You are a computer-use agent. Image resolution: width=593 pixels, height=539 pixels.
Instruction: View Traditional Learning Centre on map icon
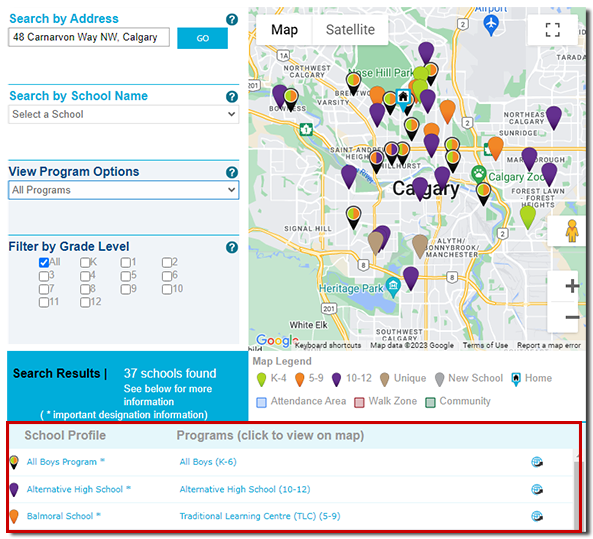click(537, 516)
